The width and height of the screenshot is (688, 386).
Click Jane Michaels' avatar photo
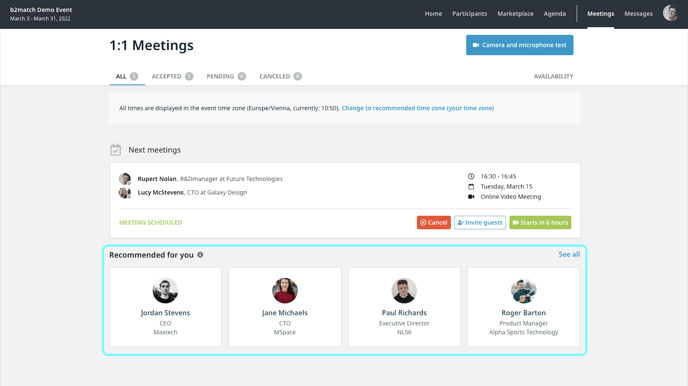[285, 290]
